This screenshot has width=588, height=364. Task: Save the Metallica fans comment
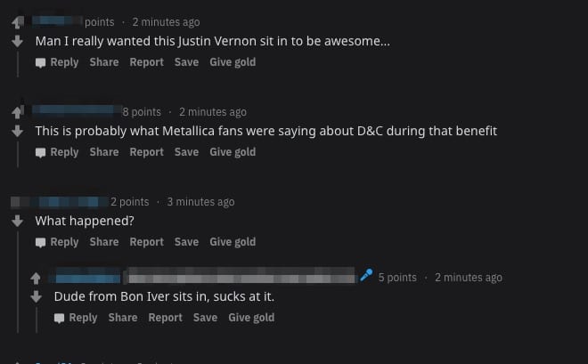coord(186,152)
